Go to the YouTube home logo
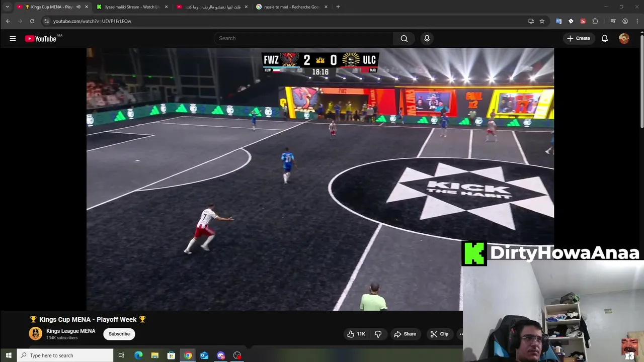The image size is (644, 362). [41, 39]
